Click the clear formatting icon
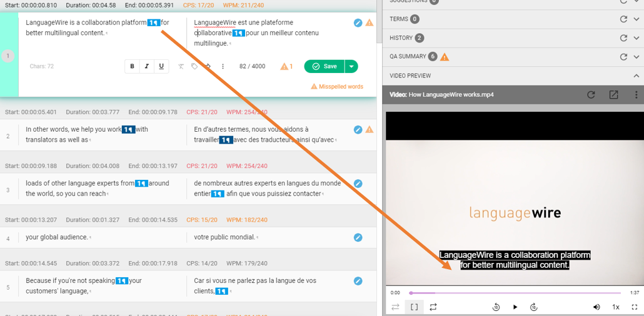Image resolution: width=644 pixels, height=316 pixels. (181, 66)
